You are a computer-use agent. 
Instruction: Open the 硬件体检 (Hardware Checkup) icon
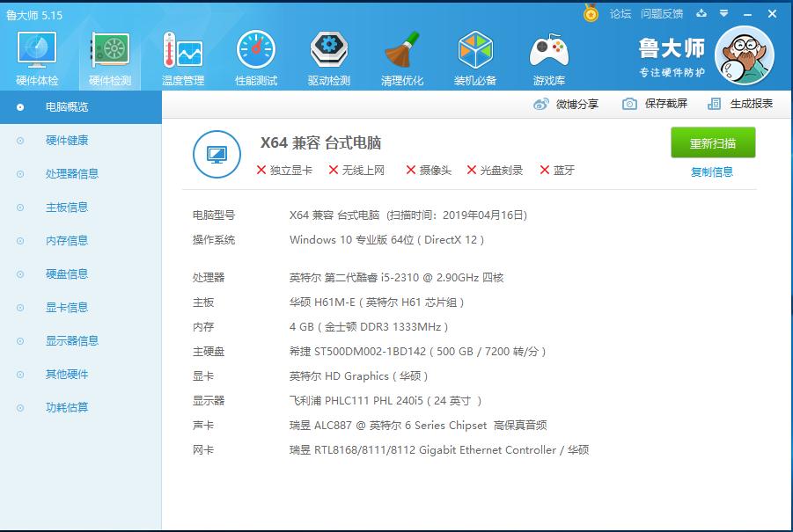tap(36, 55)
